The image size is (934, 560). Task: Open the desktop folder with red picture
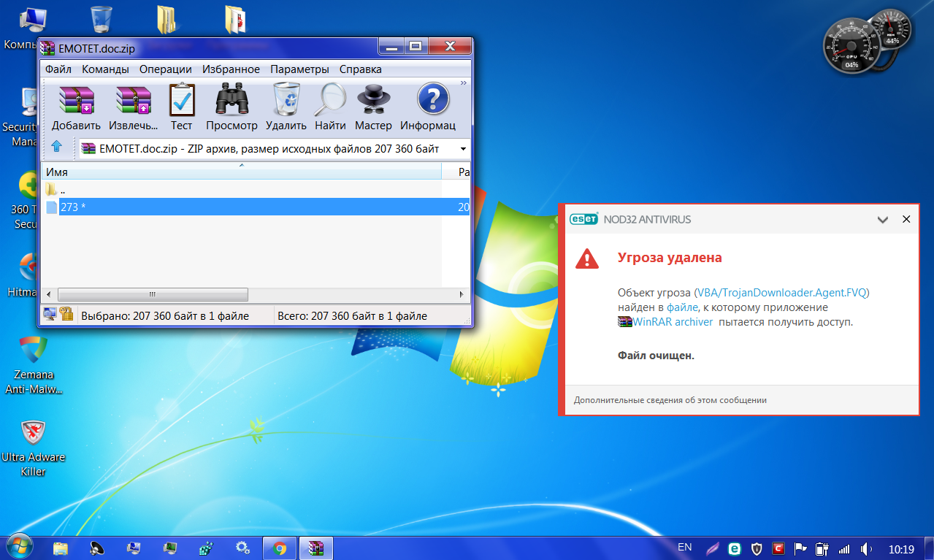tap(235, 19)
